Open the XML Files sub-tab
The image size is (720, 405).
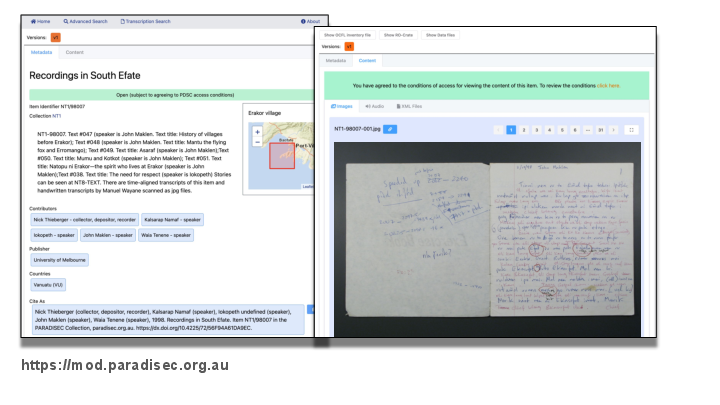click(x=409, y=106)
